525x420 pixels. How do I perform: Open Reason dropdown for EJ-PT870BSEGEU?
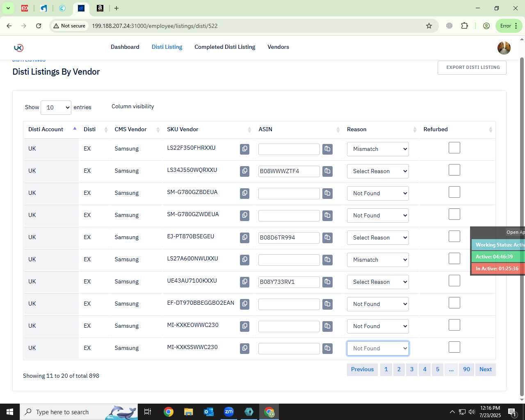[378, 237]
